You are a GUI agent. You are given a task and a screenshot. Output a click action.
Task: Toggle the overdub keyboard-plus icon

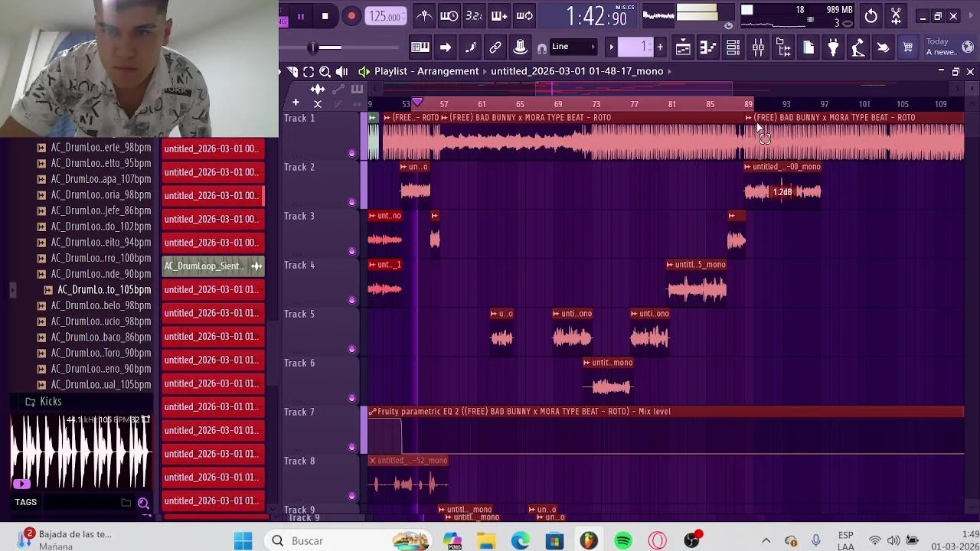point(499,15)
